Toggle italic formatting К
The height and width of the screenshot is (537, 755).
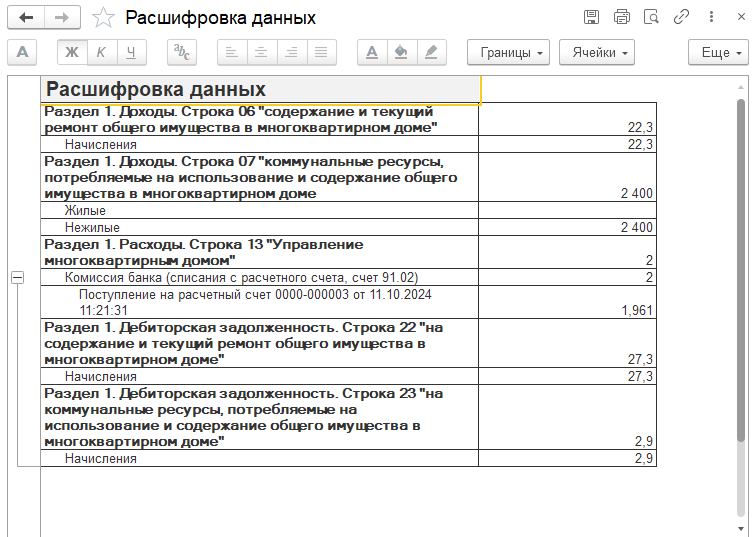tap(101, 53)
